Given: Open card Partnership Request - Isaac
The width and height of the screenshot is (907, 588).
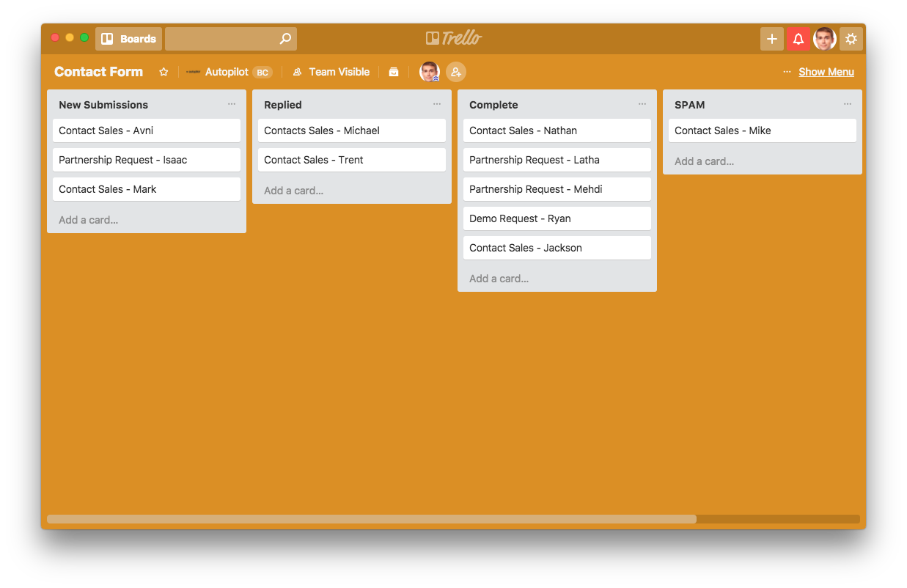Looking at the screenshot, I should pos(147,160).
